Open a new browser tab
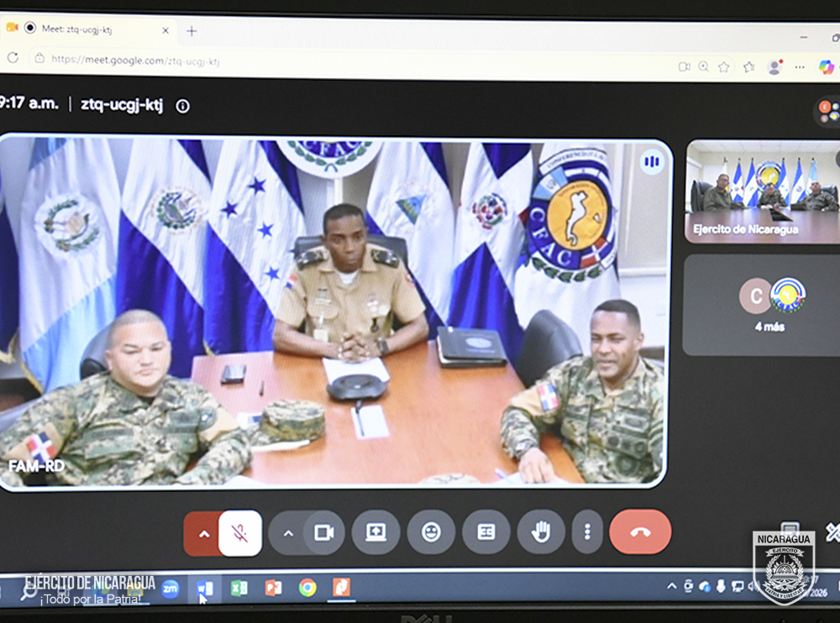 click(x=192, y=31)
